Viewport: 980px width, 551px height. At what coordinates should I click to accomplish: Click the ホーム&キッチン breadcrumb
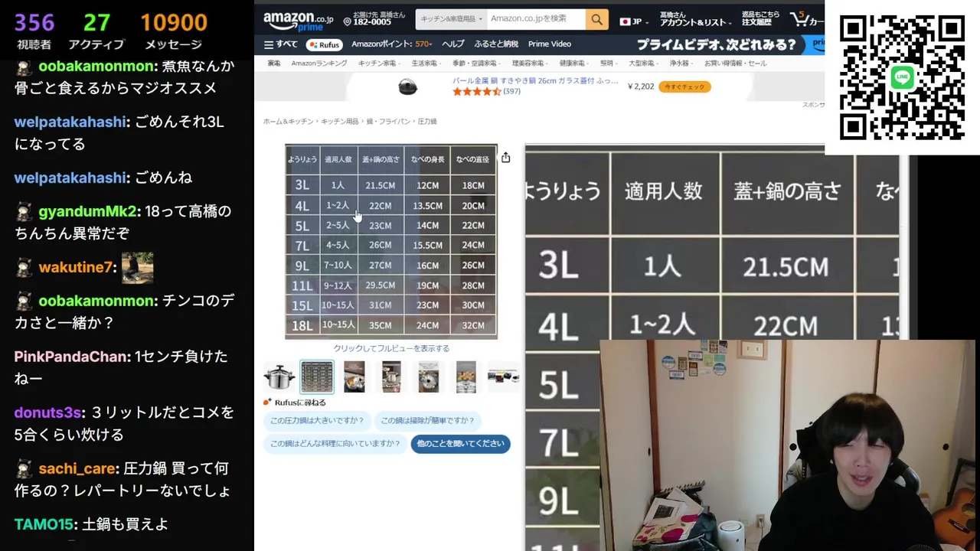[x=288, y=122]
